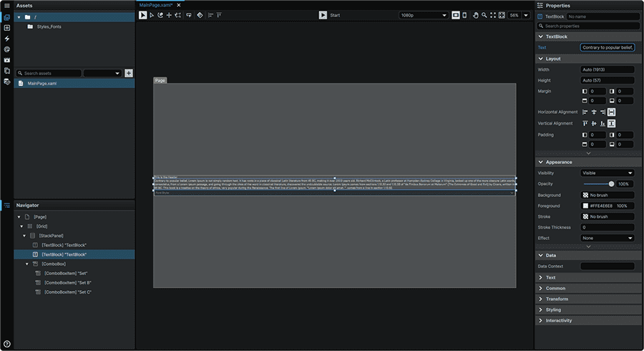Set vertical alignment to top
The image size is (644, 351).
pos(585,123)
